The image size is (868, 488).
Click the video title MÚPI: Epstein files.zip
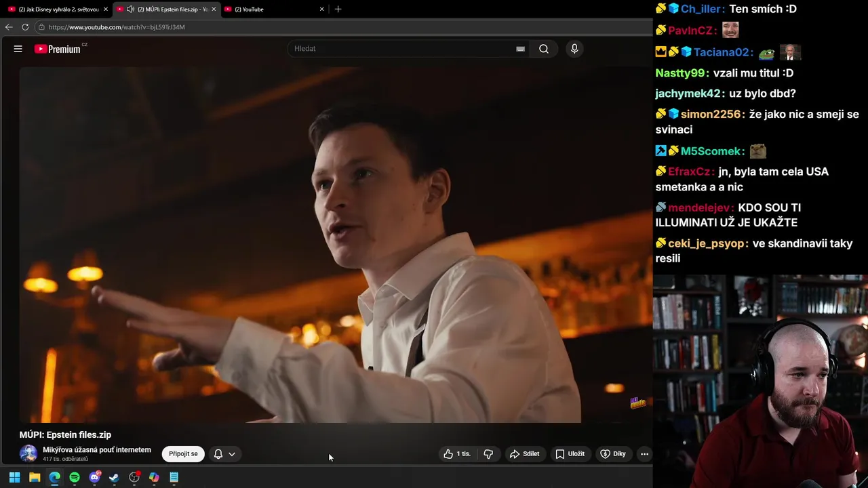point(65,434)
